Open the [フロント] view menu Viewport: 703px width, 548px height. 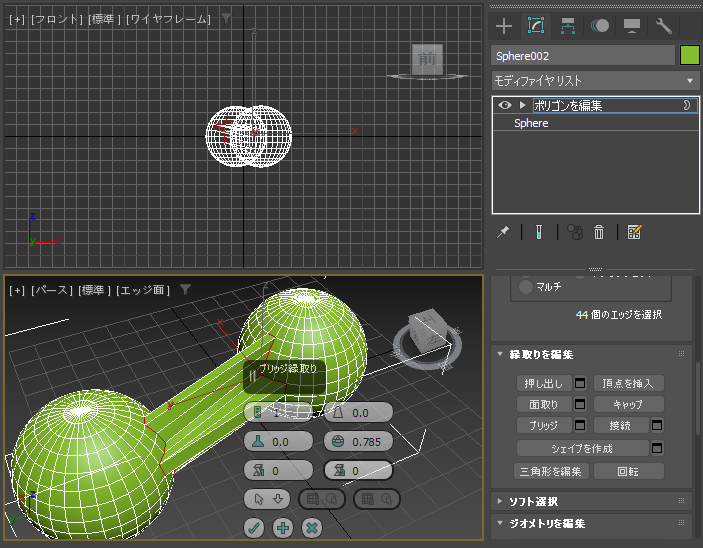click(x=56, y=19)
